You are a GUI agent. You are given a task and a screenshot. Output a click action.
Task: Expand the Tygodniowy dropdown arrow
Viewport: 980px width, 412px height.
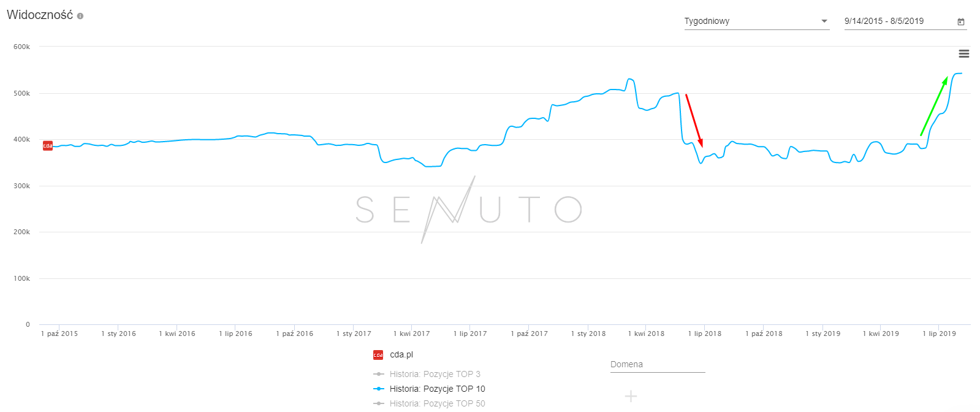click(x=824, y=21)
